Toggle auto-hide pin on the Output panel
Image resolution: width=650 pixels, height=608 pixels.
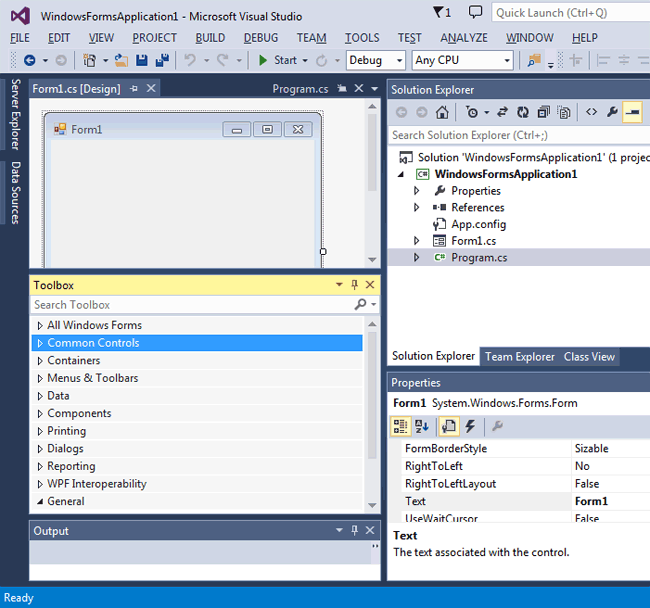click(354, 530)
